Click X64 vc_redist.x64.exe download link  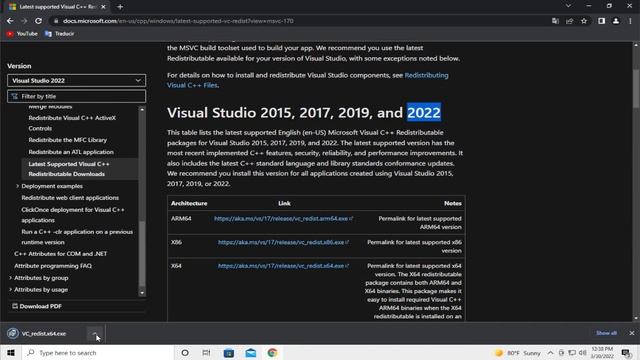(283, 266)
